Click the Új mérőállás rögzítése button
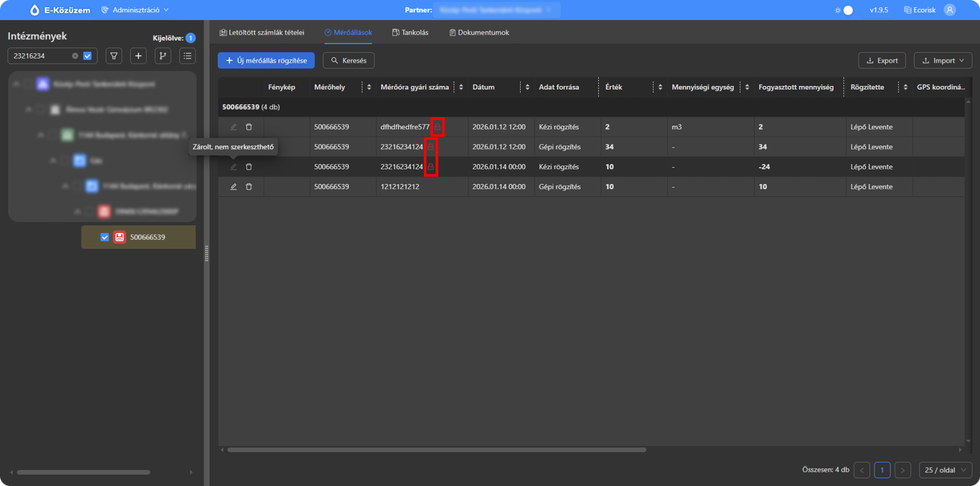This screenshot has height=486, width=980. [266, 61]
